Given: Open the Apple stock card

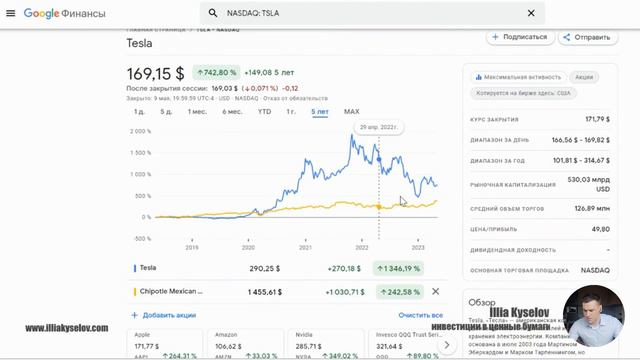Looking at the screenshot, I should point(164,344).
